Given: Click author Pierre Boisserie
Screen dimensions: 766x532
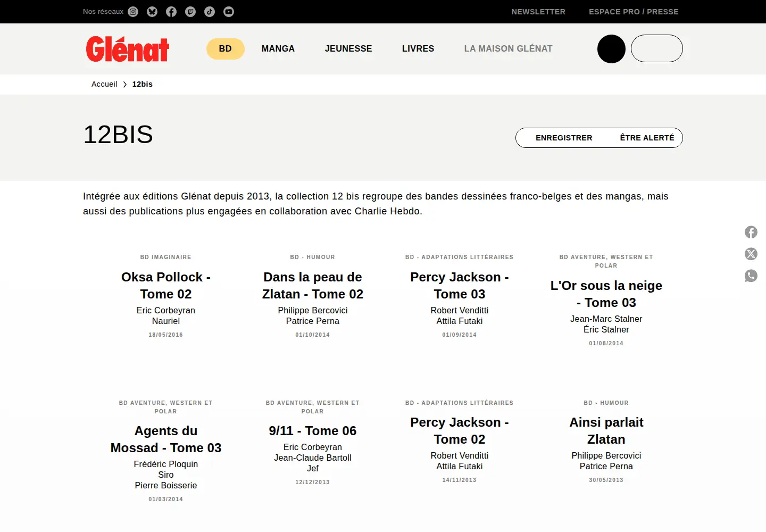Looking at the screenshot, I should click(x=166, y=485).
